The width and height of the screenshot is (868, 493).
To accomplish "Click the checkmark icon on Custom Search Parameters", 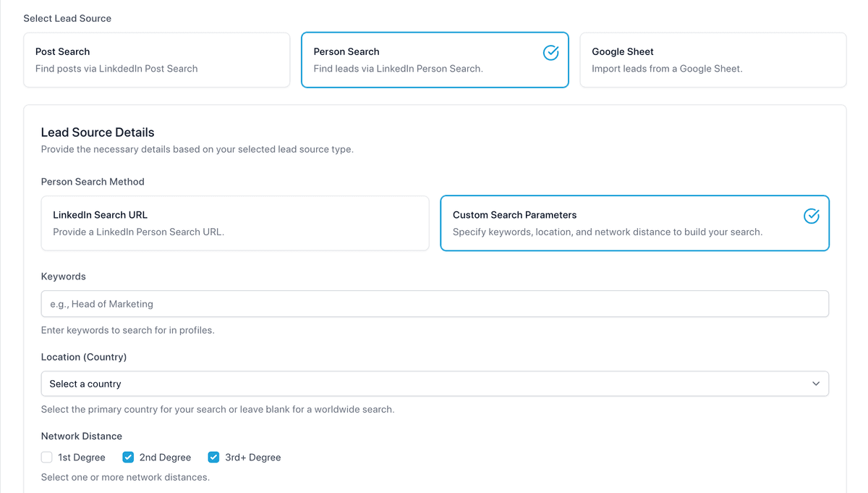I will coord(812,216).
